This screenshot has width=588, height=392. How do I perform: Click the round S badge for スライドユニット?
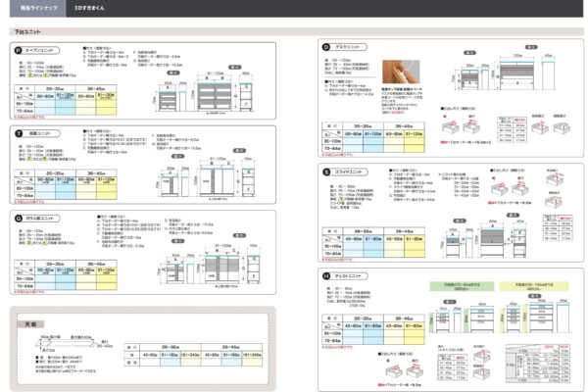[325, 171]
